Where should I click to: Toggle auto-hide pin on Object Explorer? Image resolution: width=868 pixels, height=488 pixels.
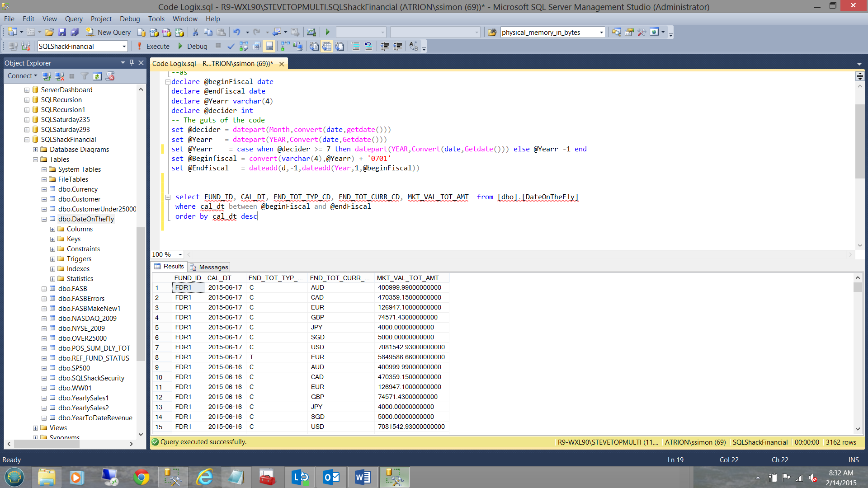pyautogui.click(x=132, y=63)
